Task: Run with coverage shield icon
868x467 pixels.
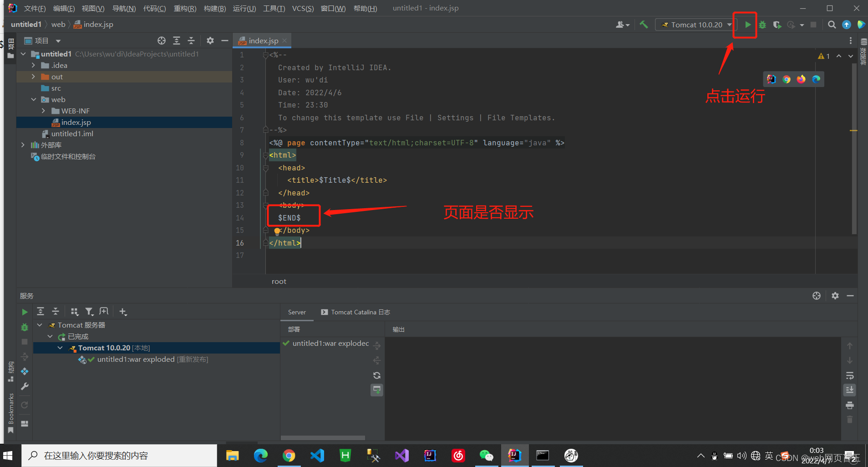Action: [x=777, y=25]
